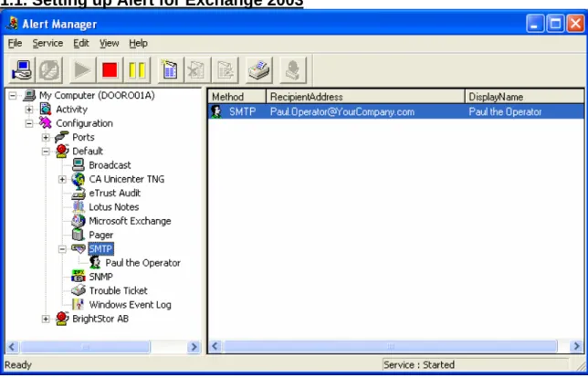Image resolution: width=588 pixels, height=378 pixels.
Task: Collapse the SMTP node
Action: [62, 249]
